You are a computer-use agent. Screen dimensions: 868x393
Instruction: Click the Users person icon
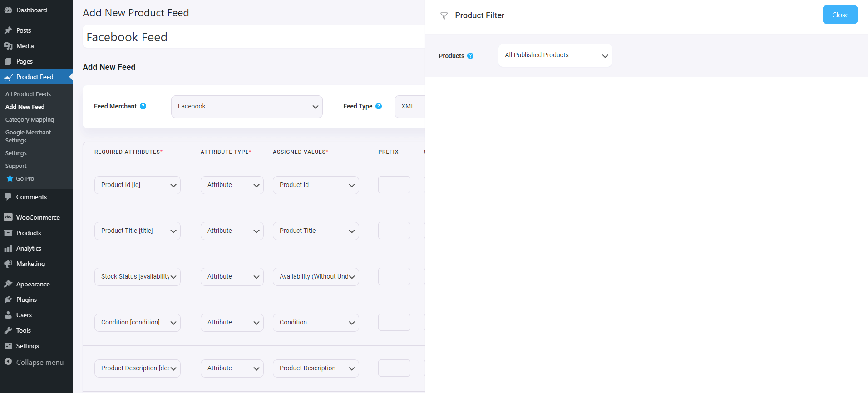point(8,315)
